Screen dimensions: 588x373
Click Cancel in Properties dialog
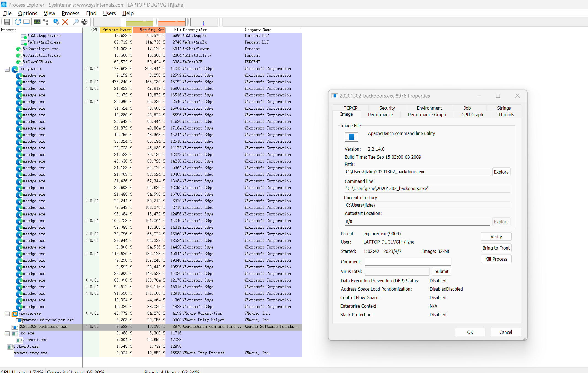[506, 332]
